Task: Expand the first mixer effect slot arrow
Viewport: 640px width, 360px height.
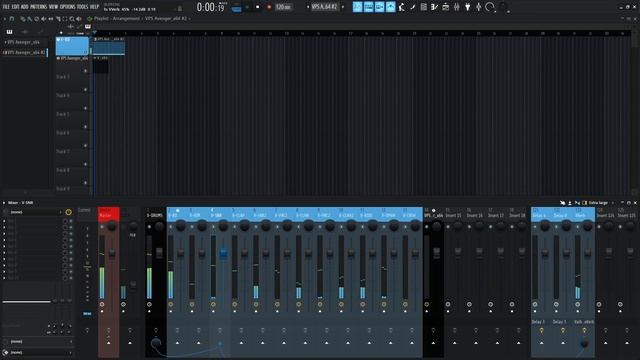Action: 4,221
